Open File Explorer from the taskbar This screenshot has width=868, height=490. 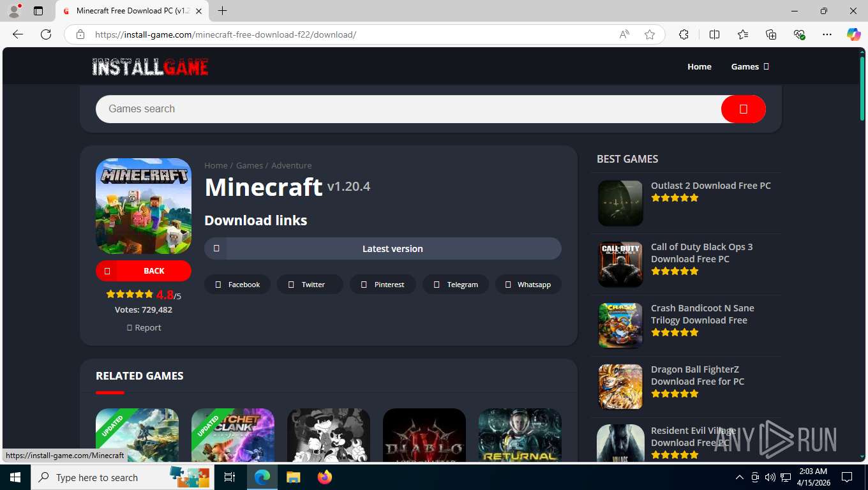coord(293,477)
